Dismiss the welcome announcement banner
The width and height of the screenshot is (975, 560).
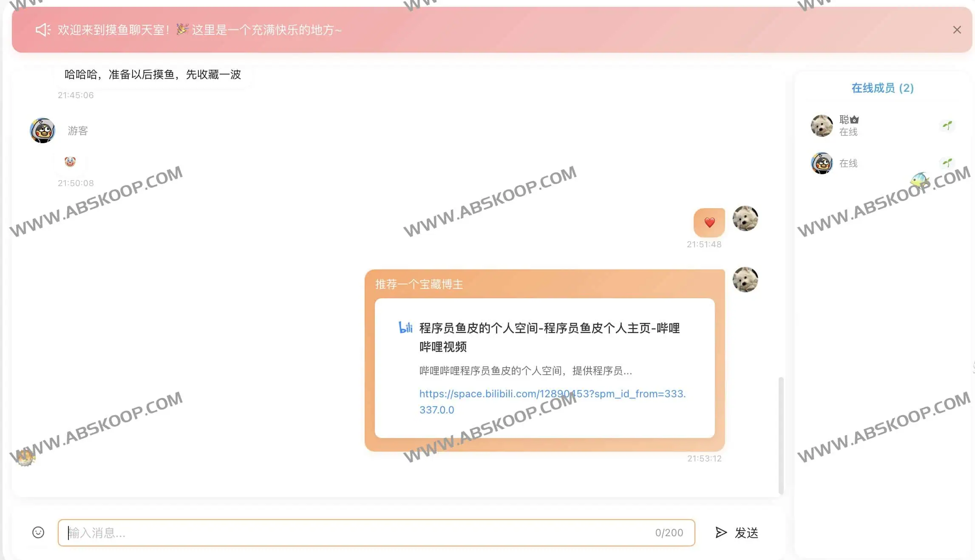[956, 29]
